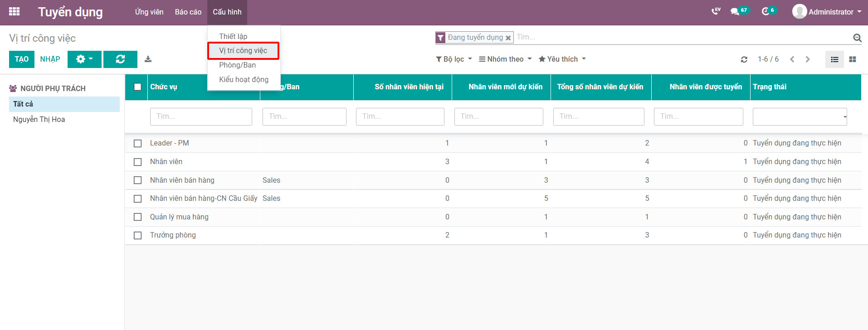Expand the Bộ lọc filter dropdown
The height and width of the screenshot is (330, 868).
454,59
